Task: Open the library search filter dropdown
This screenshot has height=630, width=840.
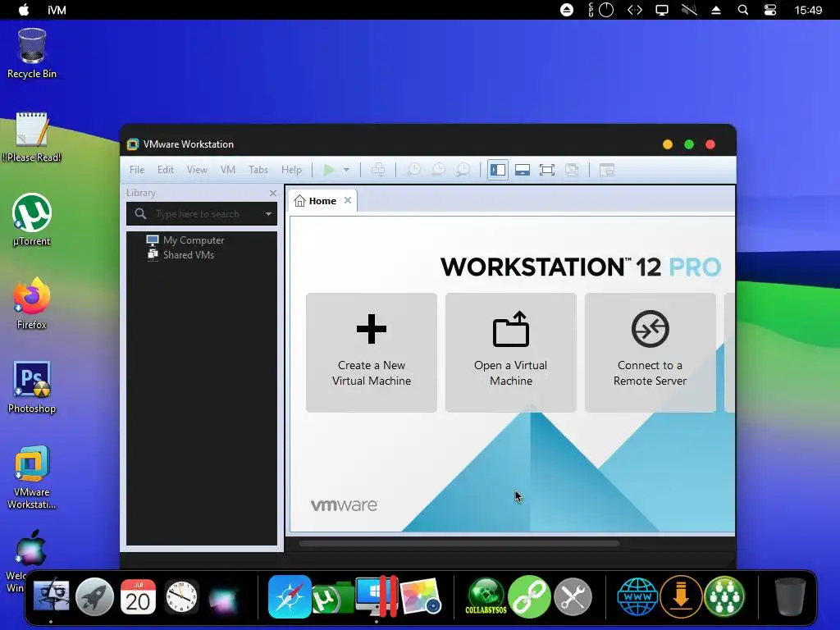Action: click(x=268, y=214)
